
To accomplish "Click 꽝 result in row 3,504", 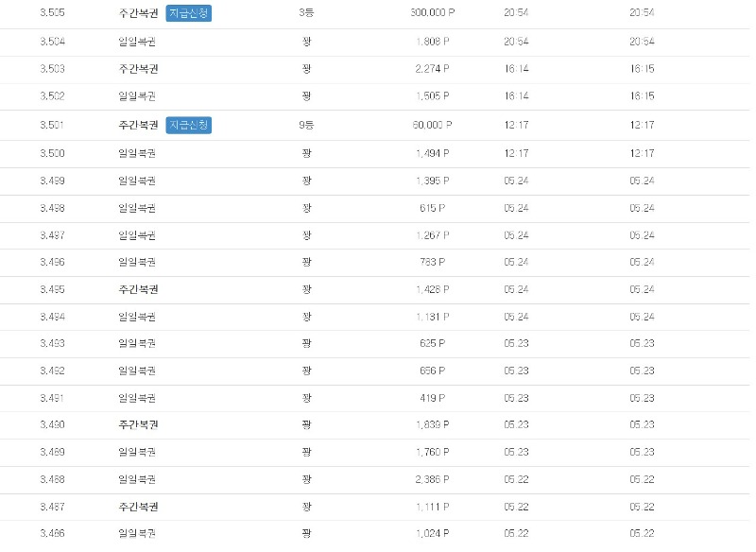I will (306, 42).
